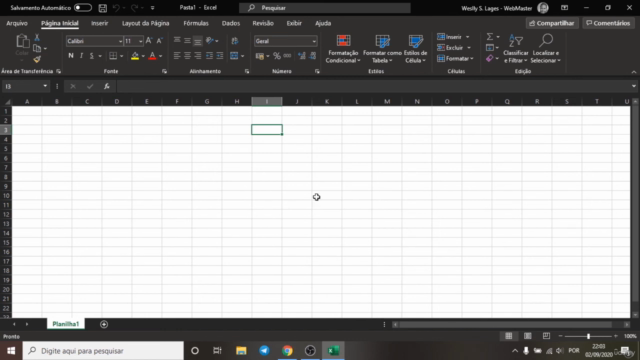Apply the red font color
This screenshot has height=360, width=640.
(x=152, y=56)
